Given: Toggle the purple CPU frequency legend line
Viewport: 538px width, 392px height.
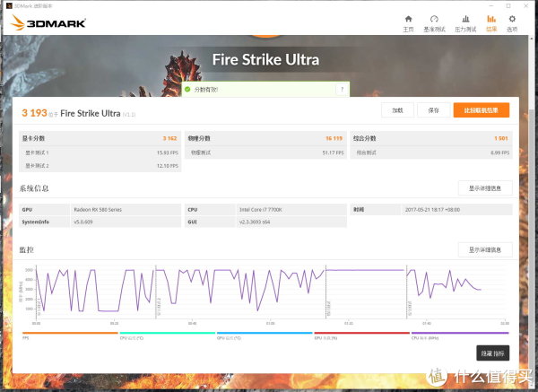Looking at the screenshot, I should (460, 333).
